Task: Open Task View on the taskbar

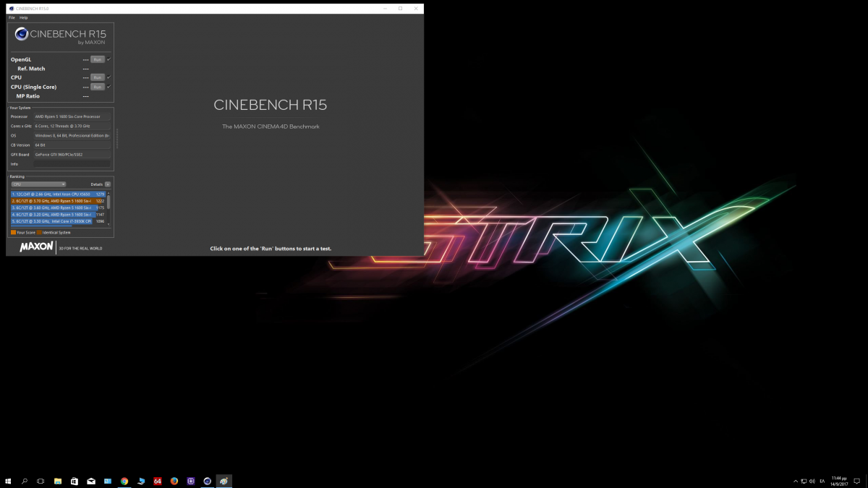Action: coord(41,481)
